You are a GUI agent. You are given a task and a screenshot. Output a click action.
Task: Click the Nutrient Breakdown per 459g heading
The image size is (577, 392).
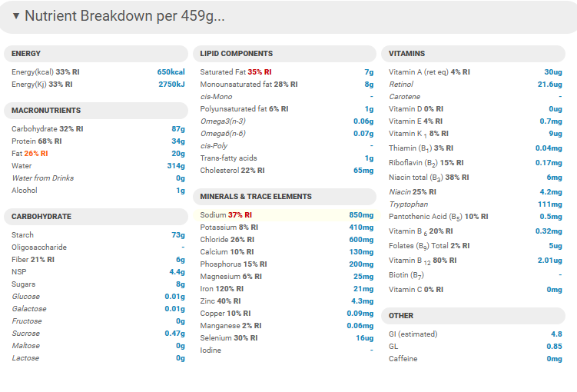click(124, 16)
